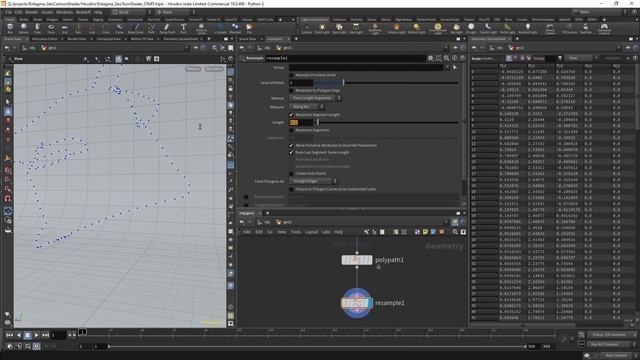Open the Windows menu
Viewport: 640px width, 360px height.
point(64,12)
